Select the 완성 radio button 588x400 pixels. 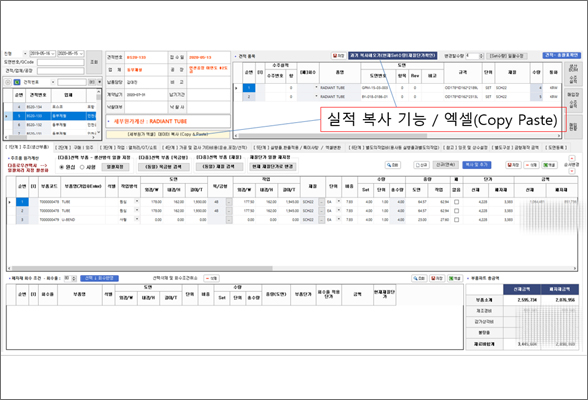[x=62, y=167]
